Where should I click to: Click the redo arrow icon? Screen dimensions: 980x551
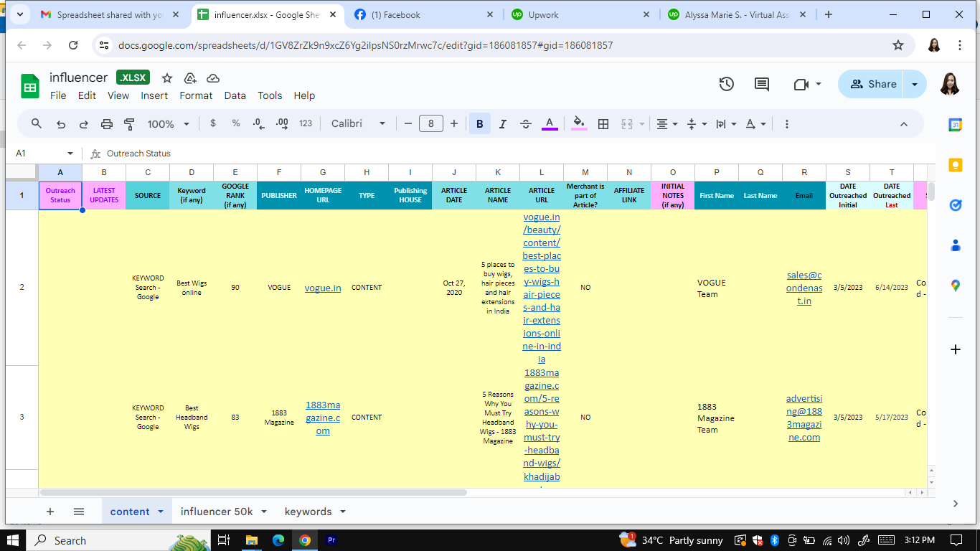coord(84,124)
